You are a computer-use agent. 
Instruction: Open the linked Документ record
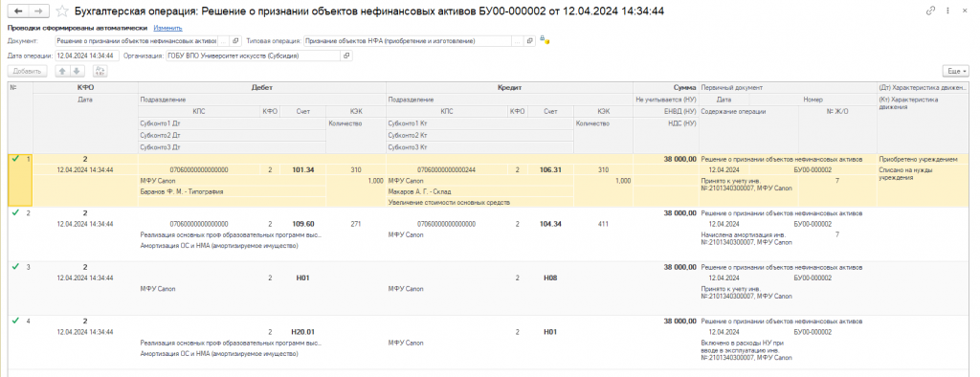(235, 41)
